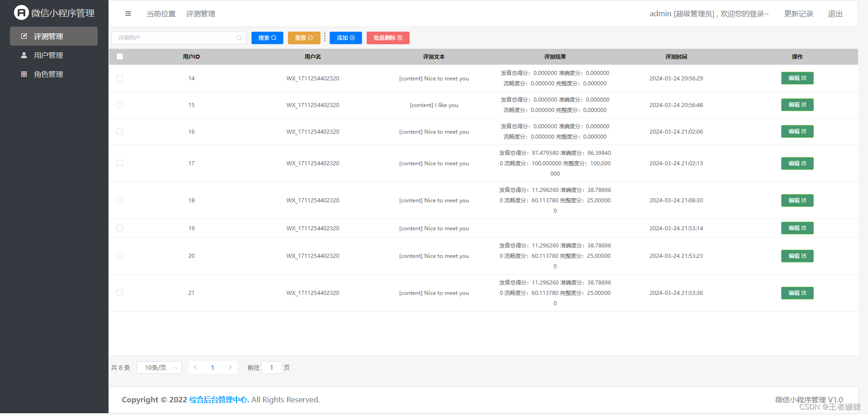Check the row for user ID 15
Image resolution: width=868 pixels, height=415 pixels.
click(120, 105)
